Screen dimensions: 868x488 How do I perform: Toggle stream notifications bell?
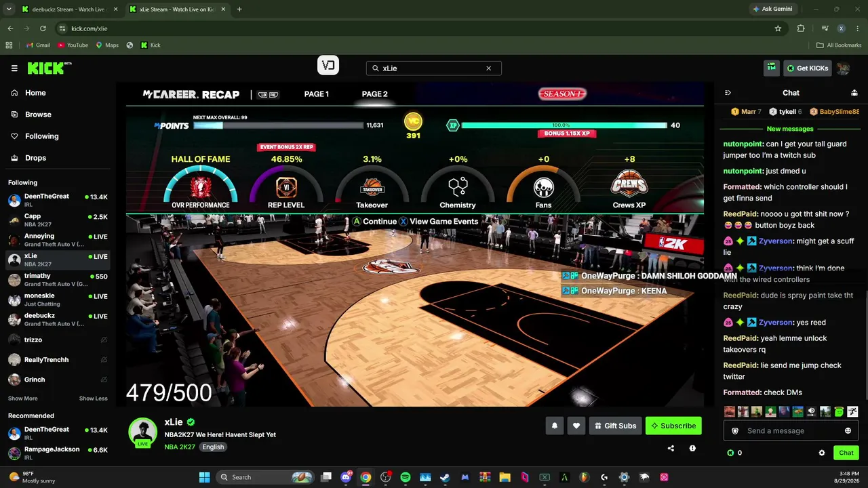tap(554, 426)
